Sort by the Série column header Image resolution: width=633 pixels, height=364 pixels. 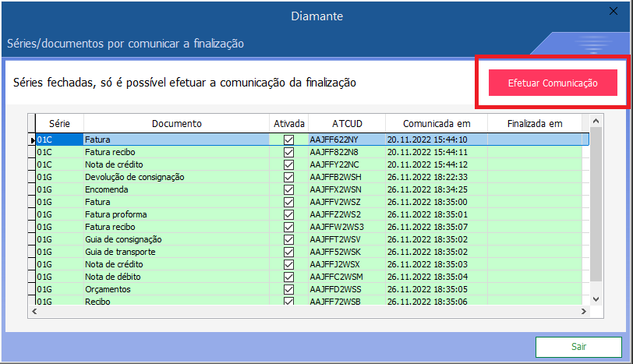(59, 123)
